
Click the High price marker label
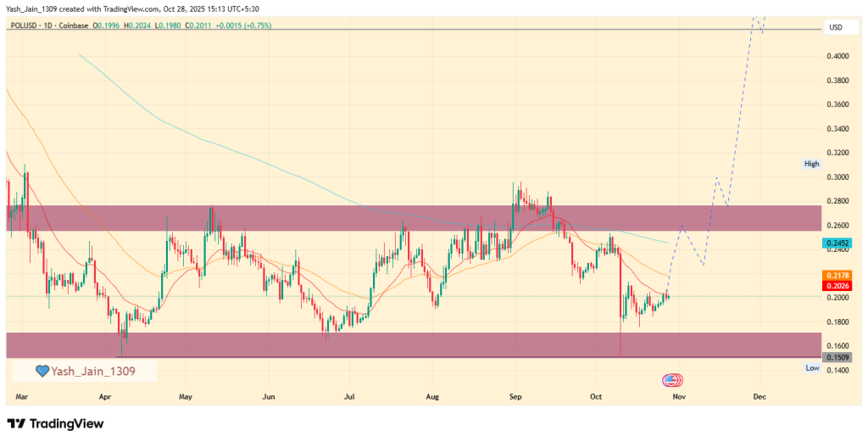click(811, 163)
